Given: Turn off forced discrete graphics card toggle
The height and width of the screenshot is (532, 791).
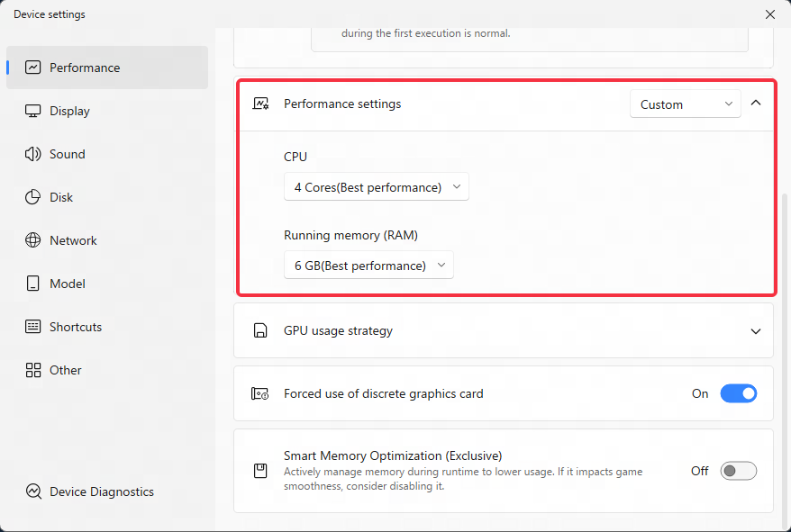Looking at the screenshot, I should coord(738,393).
